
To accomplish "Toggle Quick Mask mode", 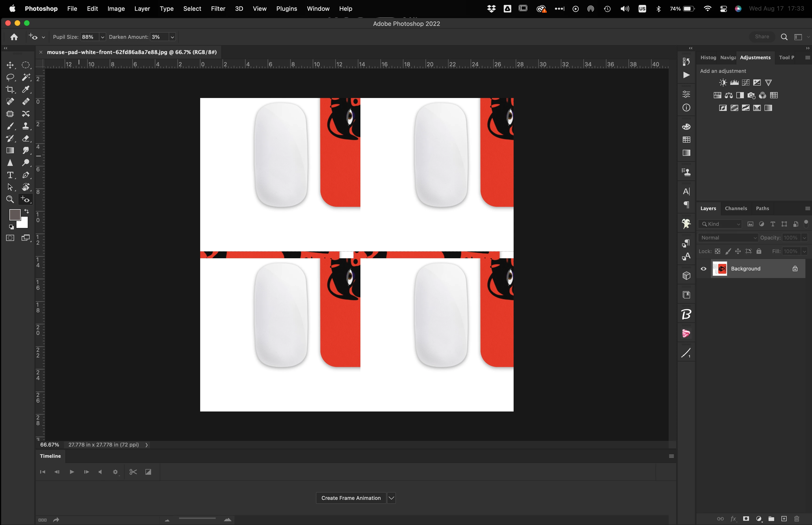I will (10, 238).
